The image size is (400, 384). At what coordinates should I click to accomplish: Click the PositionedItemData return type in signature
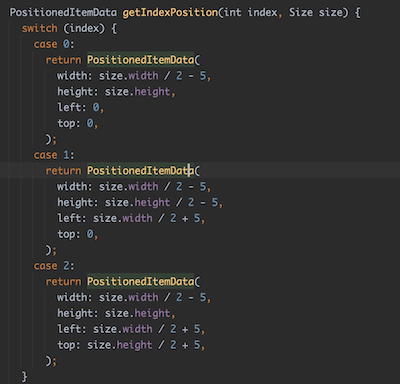(63, 13)
